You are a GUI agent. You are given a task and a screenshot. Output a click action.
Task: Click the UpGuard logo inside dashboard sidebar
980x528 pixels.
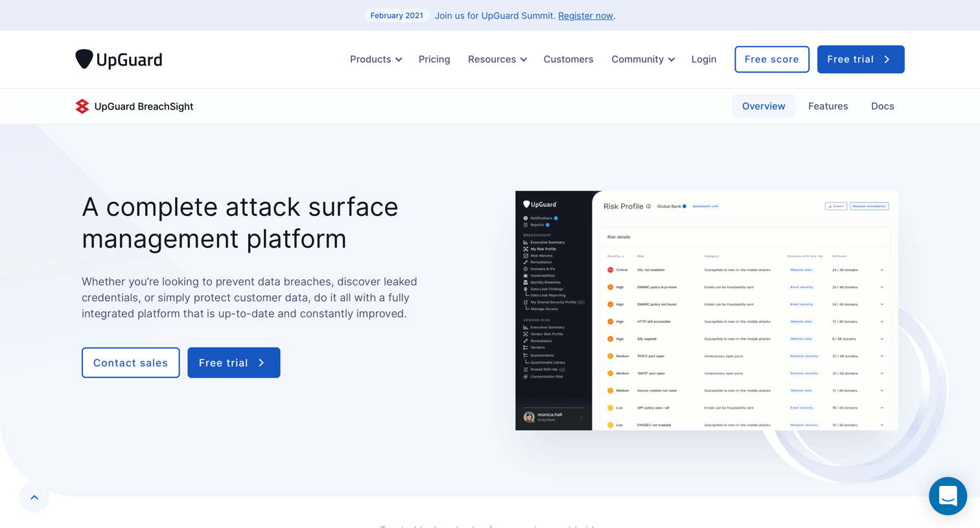[540, 204]
